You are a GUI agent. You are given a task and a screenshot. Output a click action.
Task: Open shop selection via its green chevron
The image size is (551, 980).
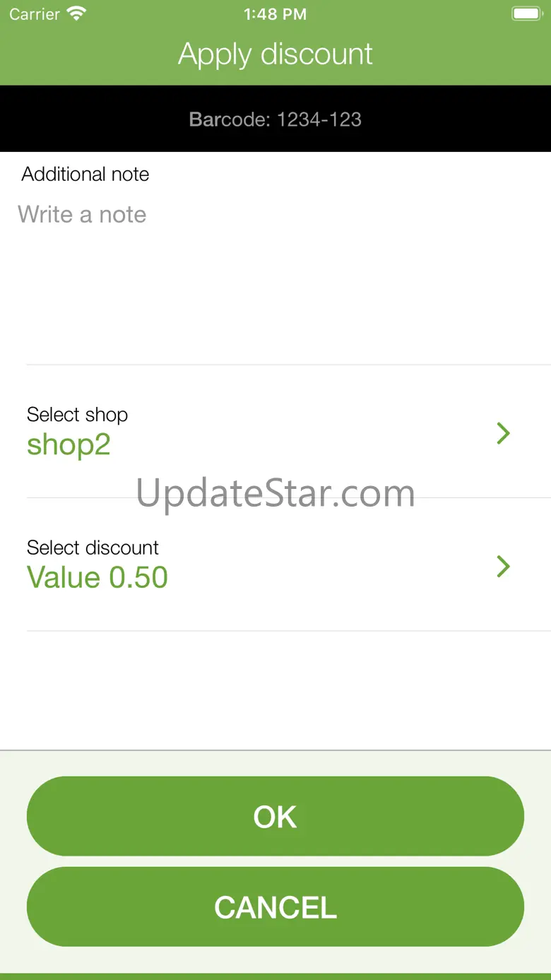click(x=503, y=433)
